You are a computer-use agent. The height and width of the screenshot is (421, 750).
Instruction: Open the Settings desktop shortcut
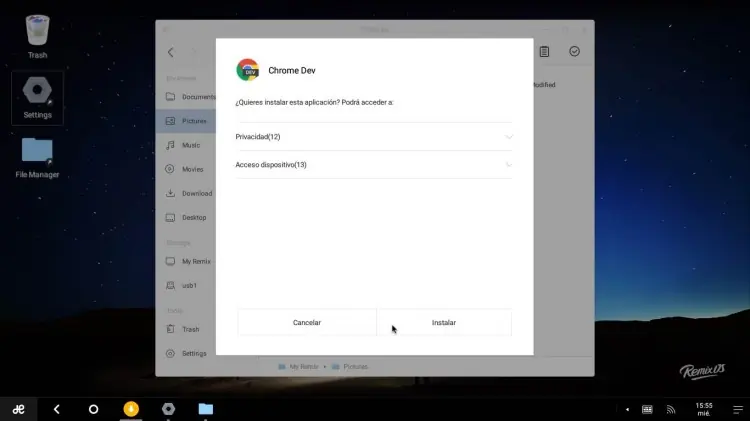click(x=37, y=98)
